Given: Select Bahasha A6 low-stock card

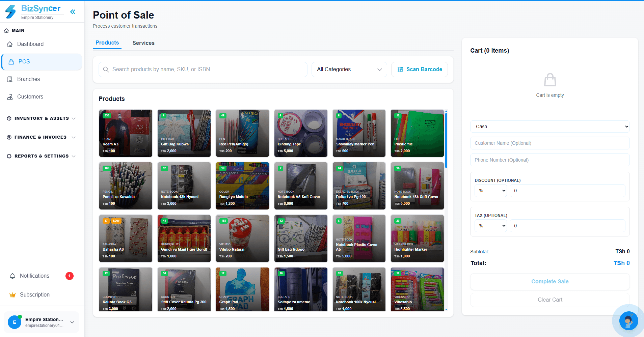Looking at the screenshot, I should (126, 238).
